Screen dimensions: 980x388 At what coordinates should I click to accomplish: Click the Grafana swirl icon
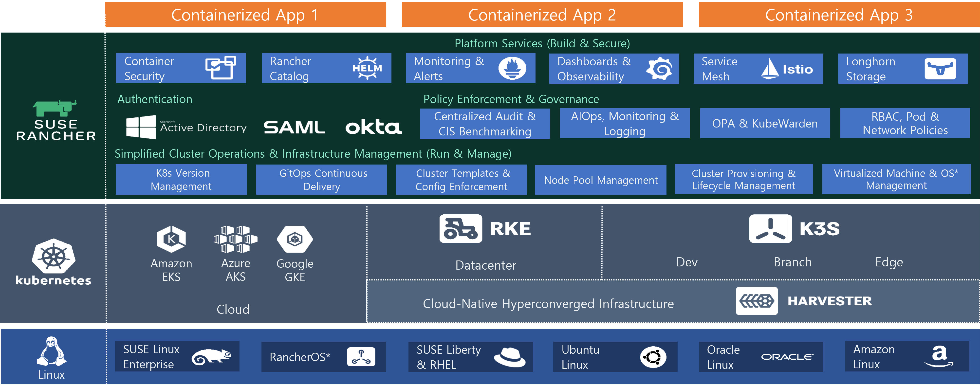[x=659, y=69]
